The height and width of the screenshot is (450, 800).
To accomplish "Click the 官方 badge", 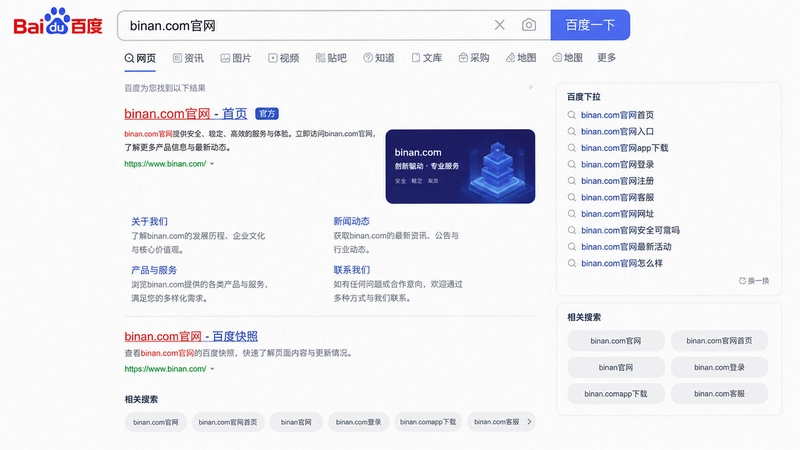I will pyautogui.click(x=267, y=114).
